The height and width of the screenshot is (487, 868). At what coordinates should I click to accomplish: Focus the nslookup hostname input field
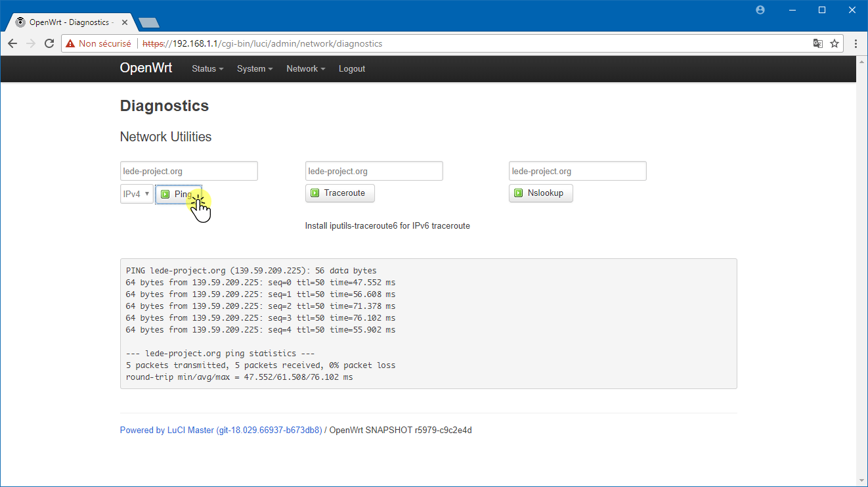click(578, 171)
